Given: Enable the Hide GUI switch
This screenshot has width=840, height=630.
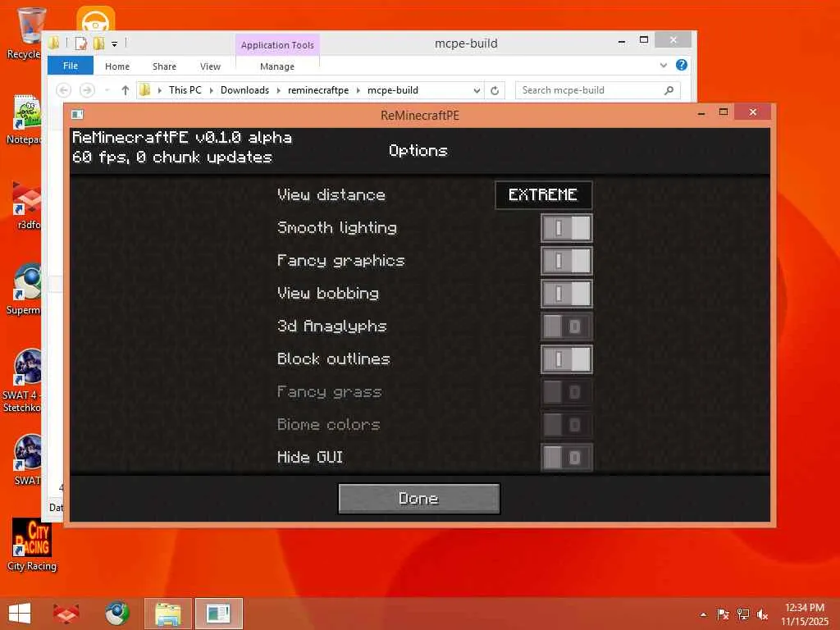Looking at the screenshot, I should pyautogui.click(x=566, y=458).
